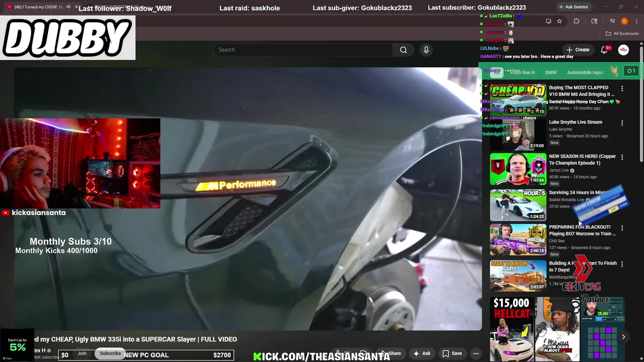Click the YouTube search input field
The width and height of the screenshot is (644, 362).
[303, 50]
